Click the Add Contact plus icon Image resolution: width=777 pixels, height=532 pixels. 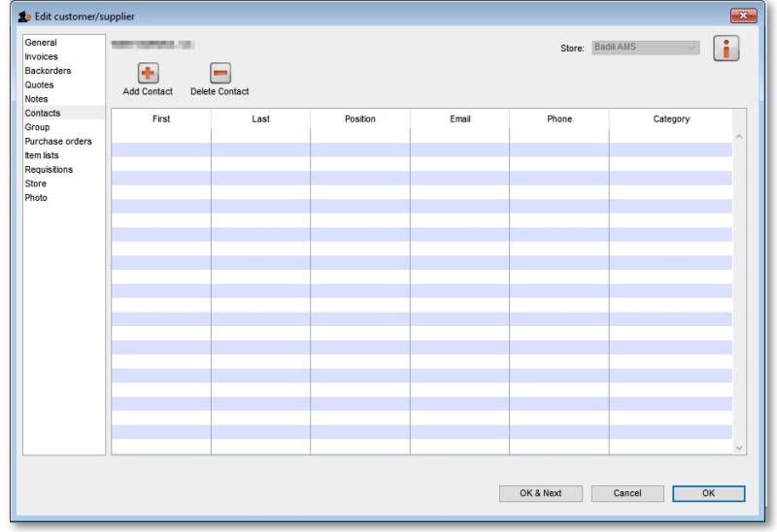pyautogui.click(x=148, y=73)
